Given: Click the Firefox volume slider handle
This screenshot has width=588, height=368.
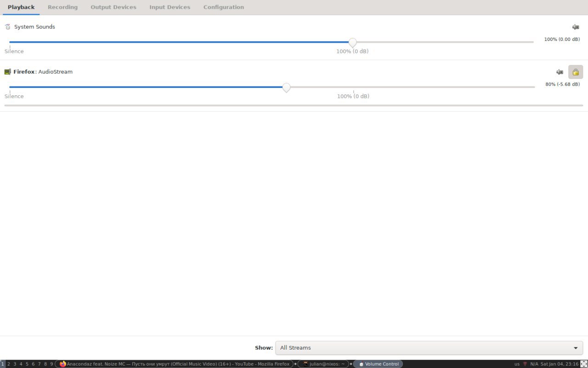Looking at the screenshot, I should click(x=286, y=87).
